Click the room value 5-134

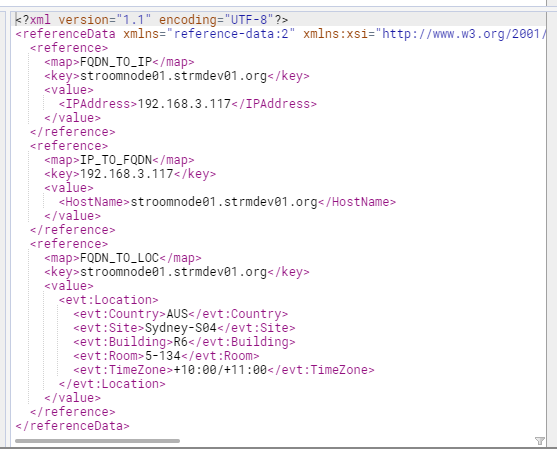[x=163, y=356]
